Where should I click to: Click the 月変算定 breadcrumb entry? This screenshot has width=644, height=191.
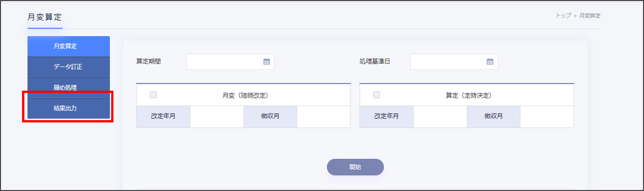point(590,16)
